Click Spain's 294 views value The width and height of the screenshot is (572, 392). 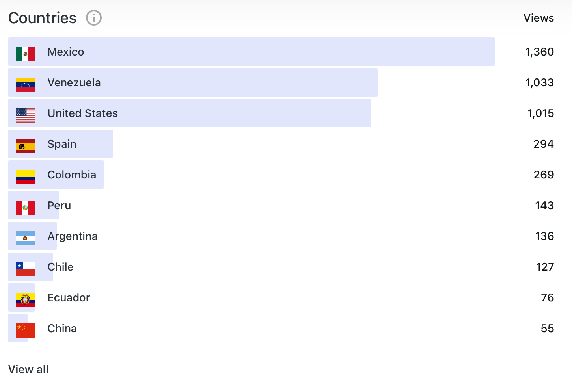click(x=544, y=144)
